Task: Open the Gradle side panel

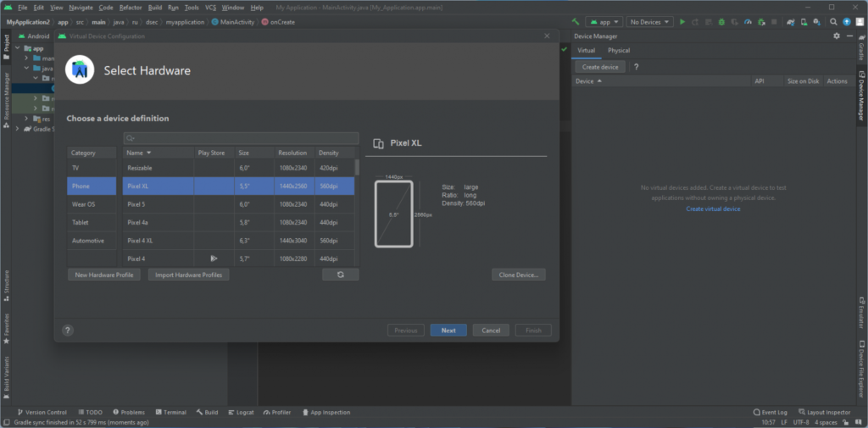Action: tap(861, 47)
